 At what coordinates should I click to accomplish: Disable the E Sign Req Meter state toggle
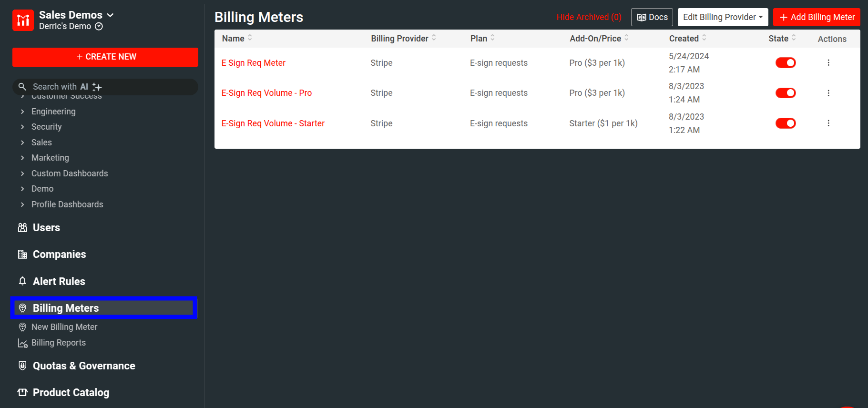(x=786, y=62)
